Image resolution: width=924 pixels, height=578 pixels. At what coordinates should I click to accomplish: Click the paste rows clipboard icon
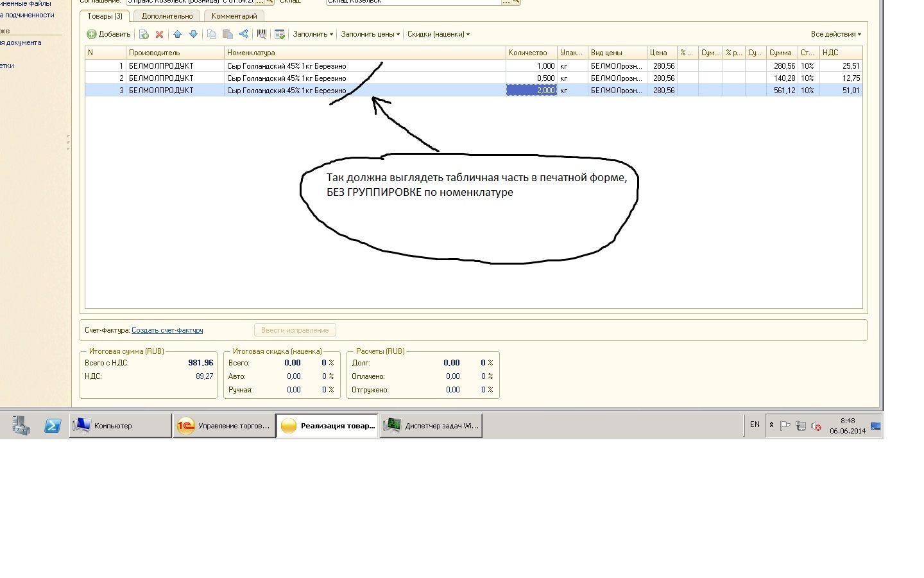click(227, 34)
